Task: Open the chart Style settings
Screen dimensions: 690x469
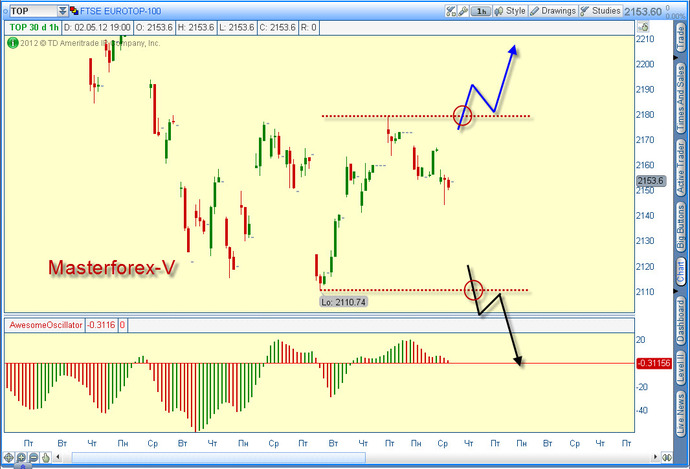Action: pyautogui.click(x=510, y=11)
